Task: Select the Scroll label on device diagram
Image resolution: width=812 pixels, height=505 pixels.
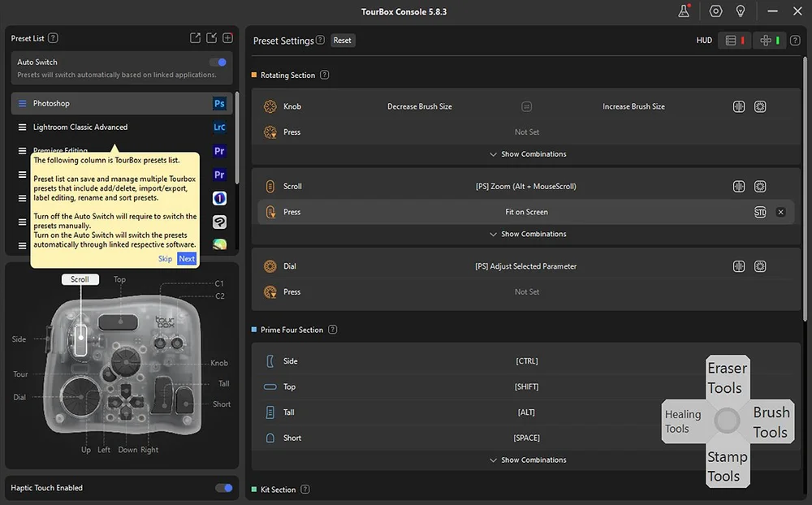Action: [x=80, y=279]
